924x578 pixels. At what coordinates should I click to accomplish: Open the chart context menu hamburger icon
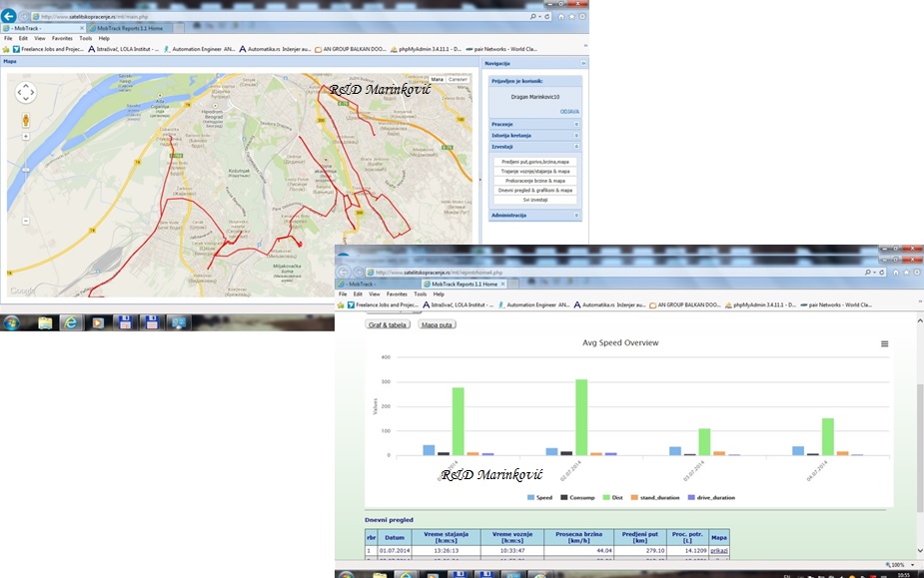pos(884,343)
